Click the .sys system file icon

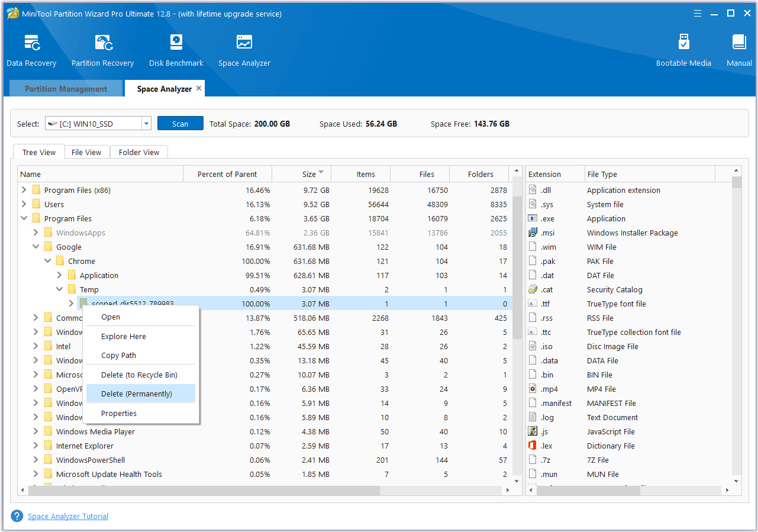(x=533, y=204)
